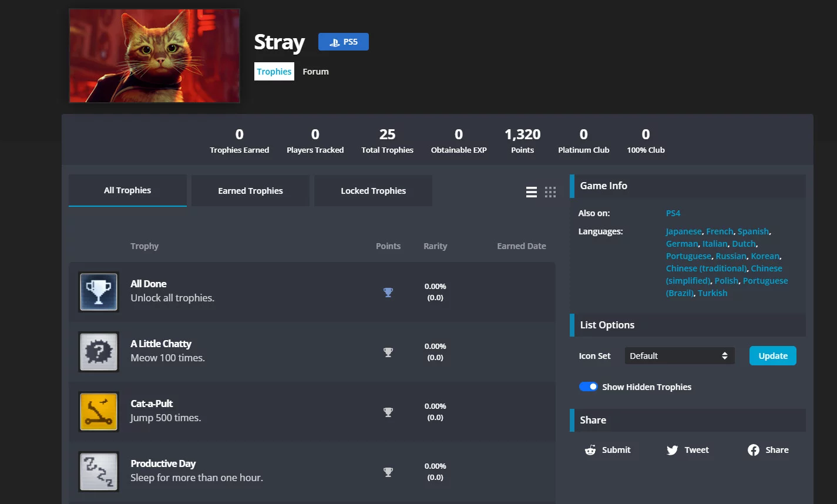
Task: Select the Chinese (traditional) language link
Action: [x=706, y=268]
